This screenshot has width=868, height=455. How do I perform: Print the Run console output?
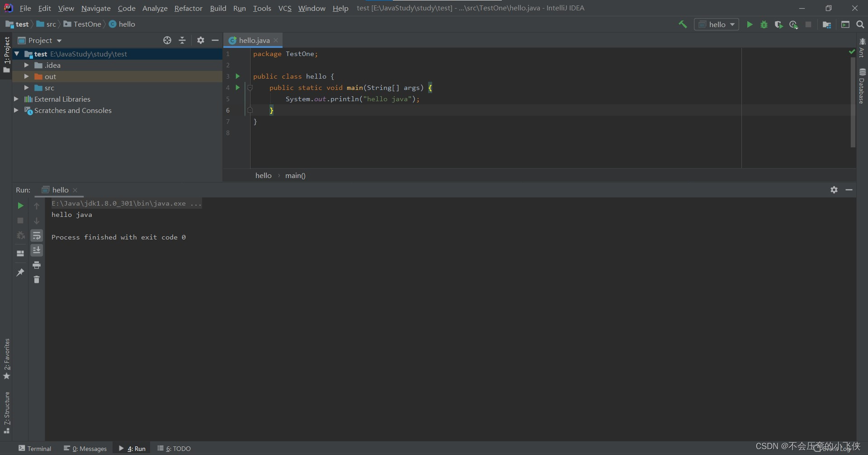coord(37,265)
